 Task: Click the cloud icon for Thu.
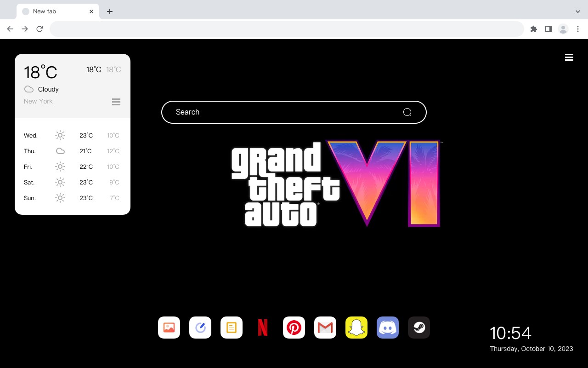pos(60,151)
